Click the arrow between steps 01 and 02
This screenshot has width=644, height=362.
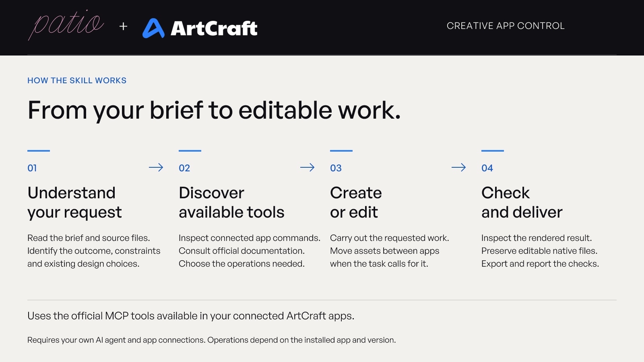(156, 167)
